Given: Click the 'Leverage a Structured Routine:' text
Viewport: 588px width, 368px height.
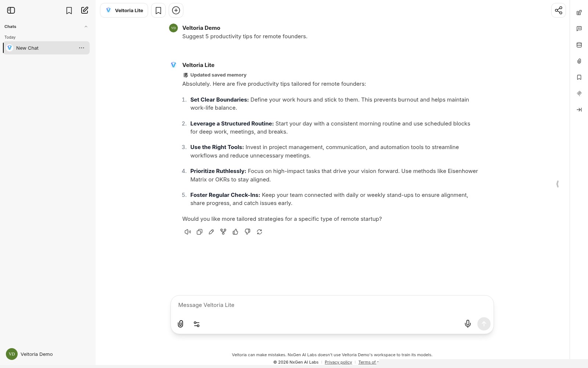Looking at the screenshot, I should pyautogui.click(x=232, y=124).
